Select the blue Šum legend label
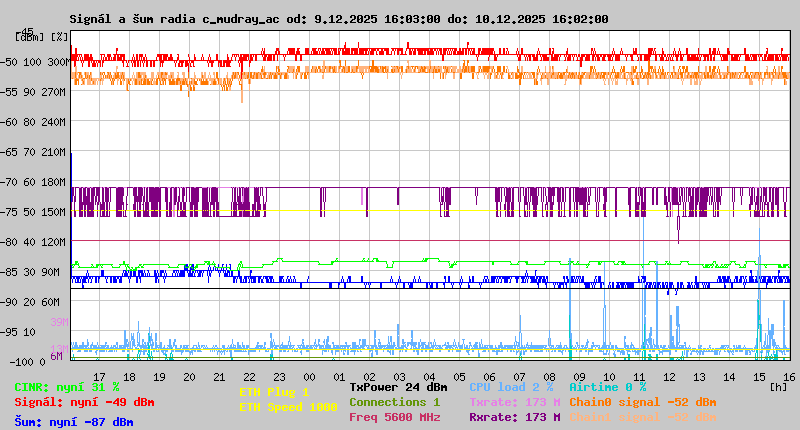800x430 pixels. (74, 422)
